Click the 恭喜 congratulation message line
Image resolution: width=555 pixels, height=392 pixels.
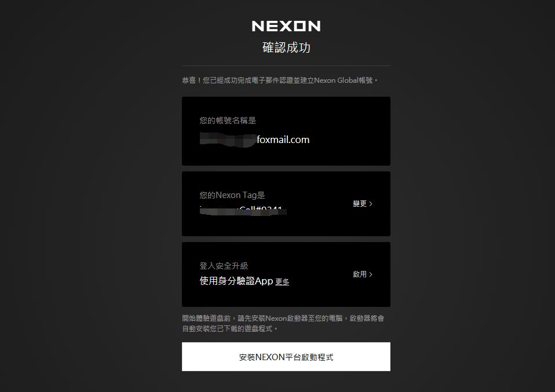coord(280,80)
